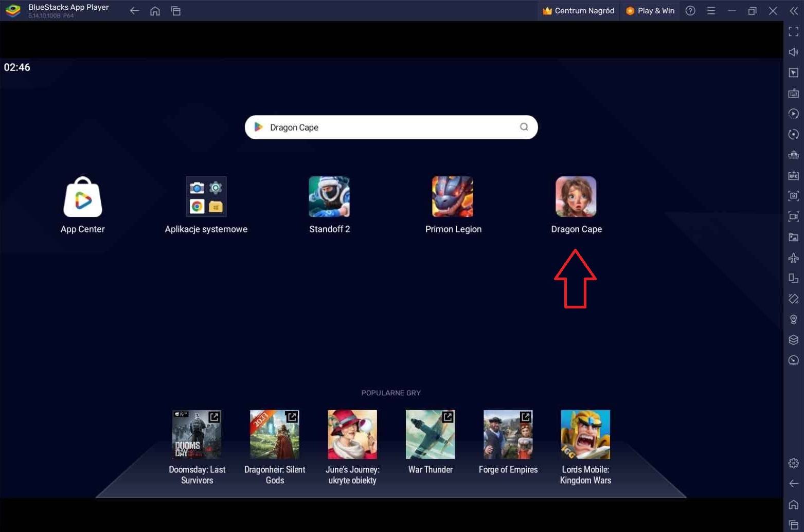
Task: Take a screenshot with the camera icon
Action: pos(793,196)
